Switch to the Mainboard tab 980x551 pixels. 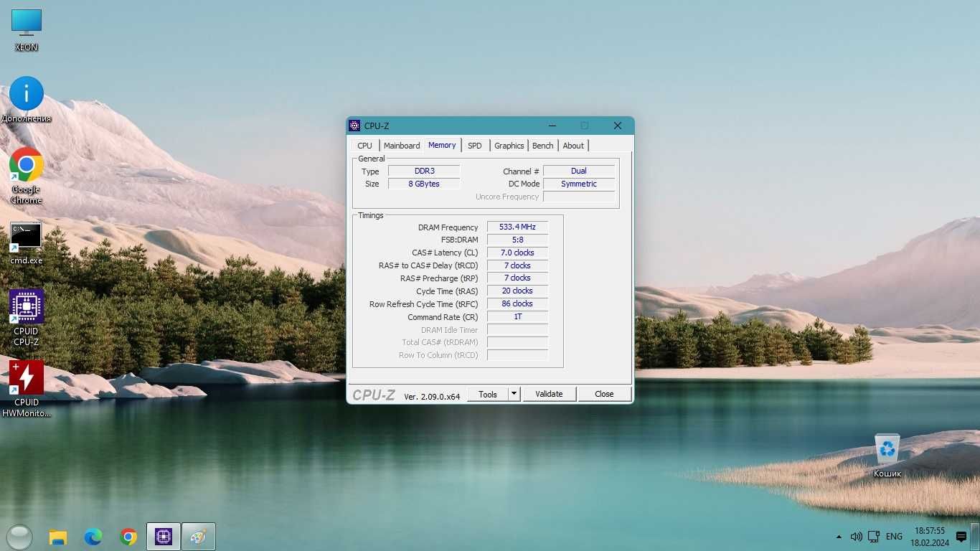click(402, 146)
